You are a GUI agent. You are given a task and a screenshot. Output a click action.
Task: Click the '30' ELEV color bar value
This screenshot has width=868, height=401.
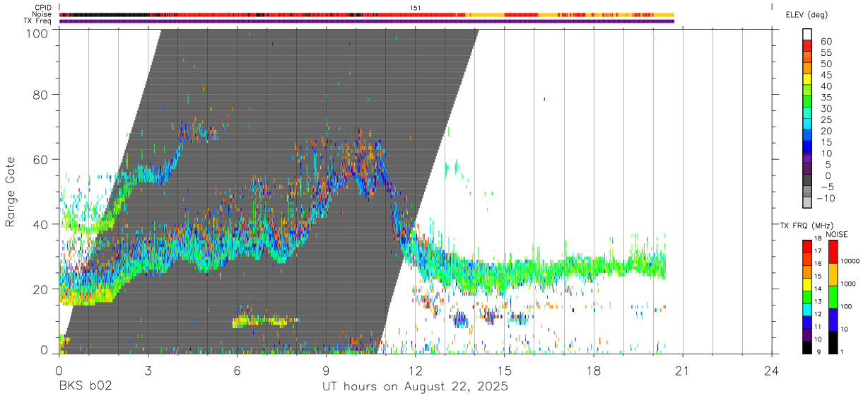tap(826, 108)
